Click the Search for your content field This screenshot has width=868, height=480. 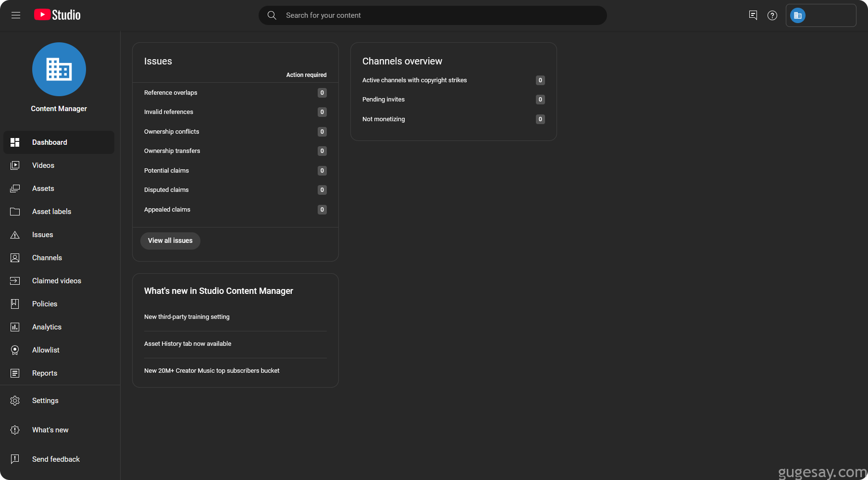433,15
